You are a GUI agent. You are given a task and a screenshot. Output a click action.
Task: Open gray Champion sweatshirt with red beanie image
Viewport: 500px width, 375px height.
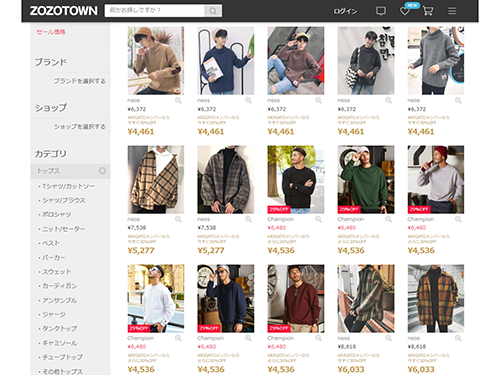(x=436, y=179)
